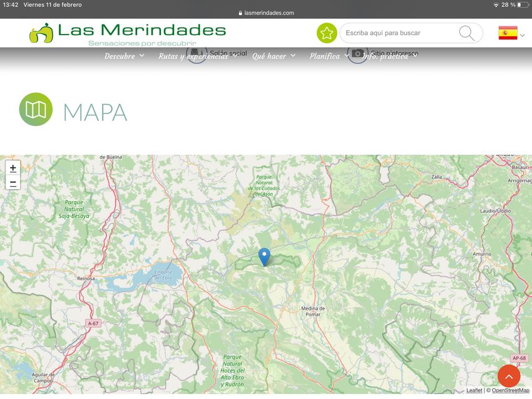
Task: Expand the Qué hacer menu
Action: (274, 56)
